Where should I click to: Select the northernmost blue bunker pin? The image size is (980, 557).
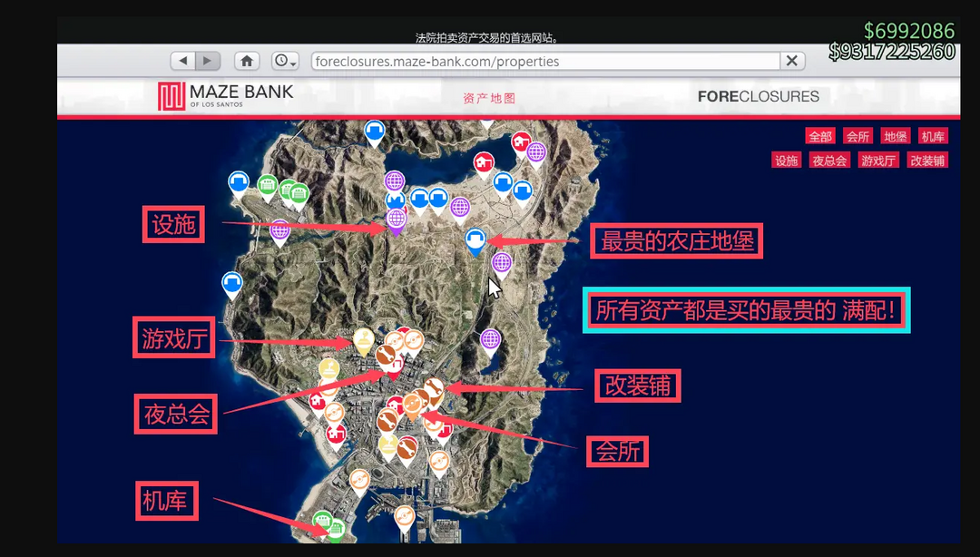(375, 132)
